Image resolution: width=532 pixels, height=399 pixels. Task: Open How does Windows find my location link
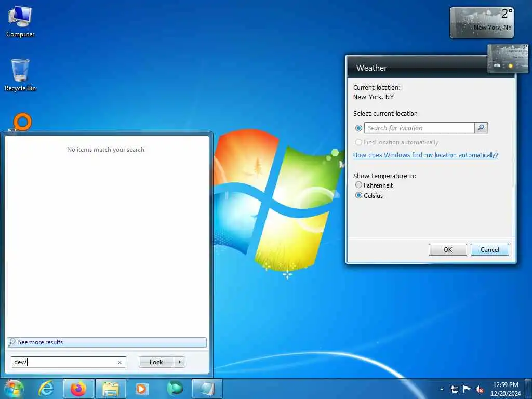(x=425, y=155)
